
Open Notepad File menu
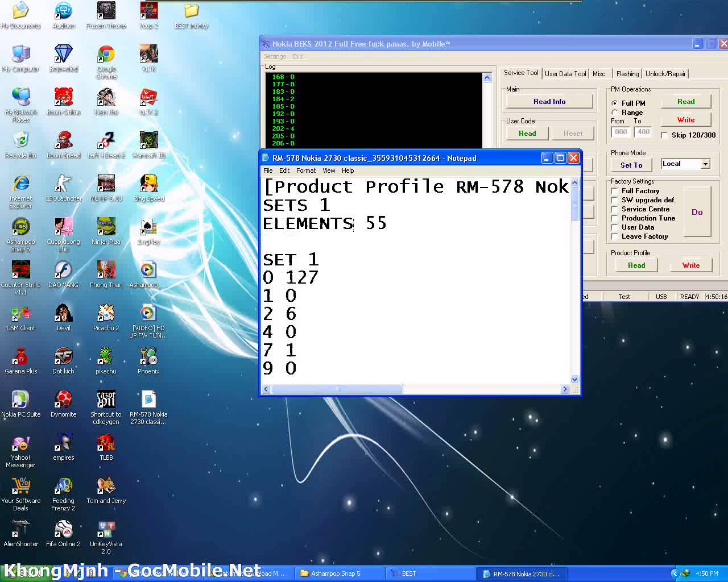268,171
